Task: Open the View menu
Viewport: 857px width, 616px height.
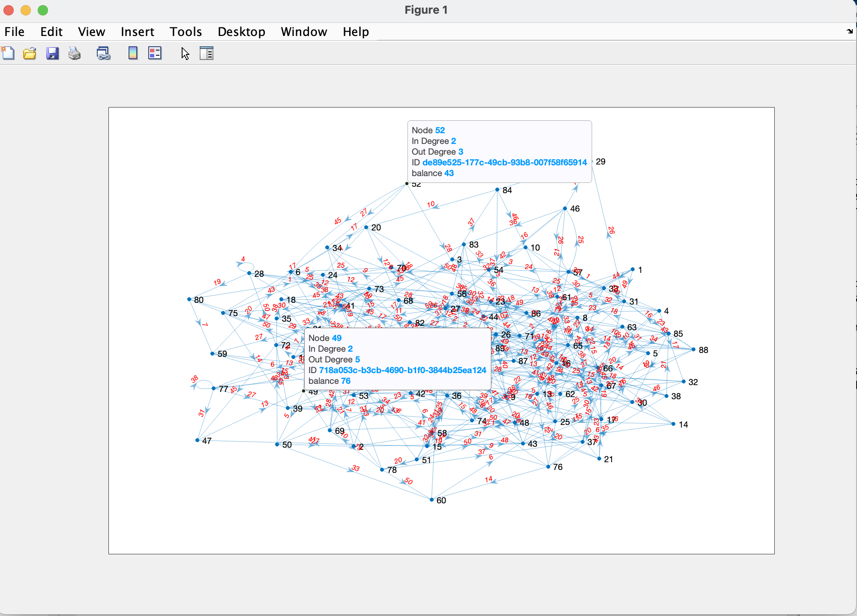Action: (91, 31)
